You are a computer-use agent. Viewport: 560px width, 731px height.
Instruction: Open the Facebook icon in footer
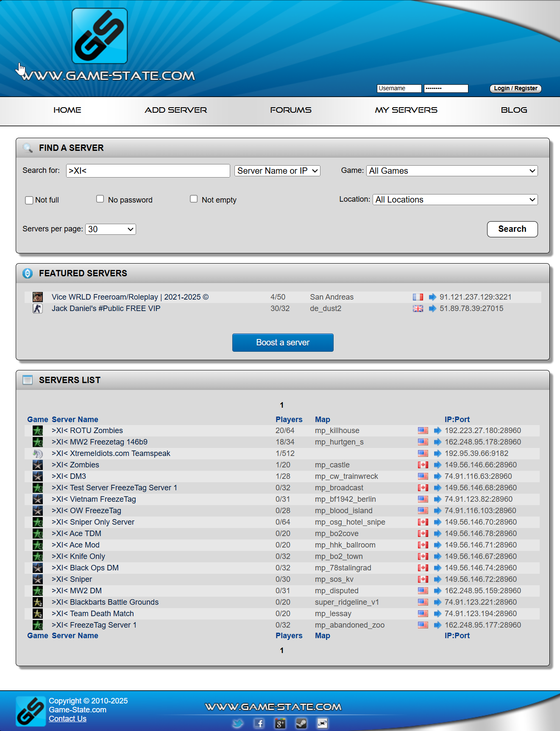point(259,723)
